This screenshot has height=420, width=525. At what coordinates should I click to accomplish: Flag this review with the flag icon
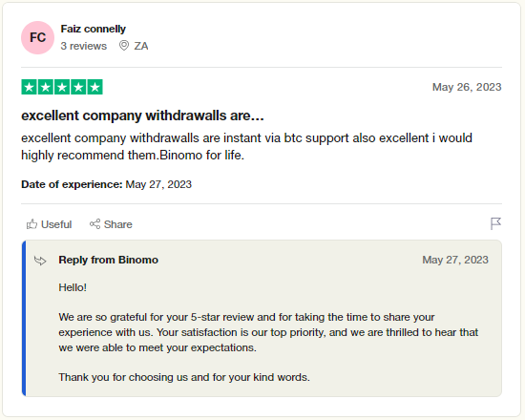[495, 223]
